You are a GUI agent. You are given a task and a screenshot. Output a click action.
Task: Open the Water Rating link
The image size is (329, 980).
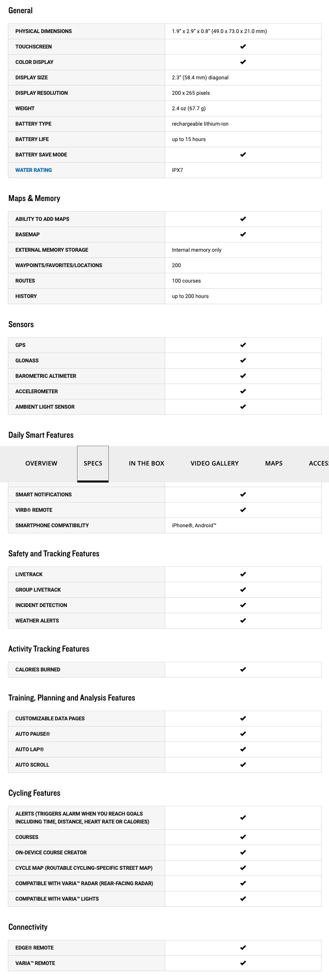point(33,170)
